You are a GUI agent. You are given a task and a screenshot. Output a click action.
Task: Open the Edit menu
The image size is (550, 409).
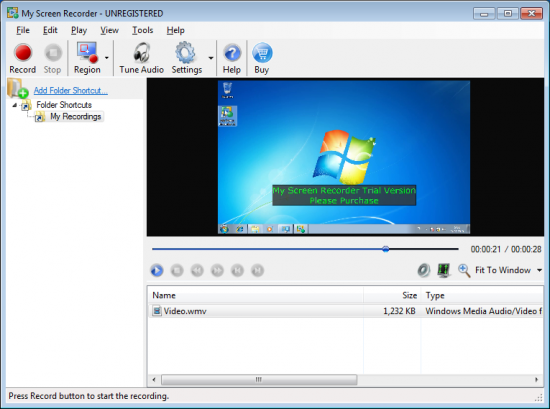[50, 30]
